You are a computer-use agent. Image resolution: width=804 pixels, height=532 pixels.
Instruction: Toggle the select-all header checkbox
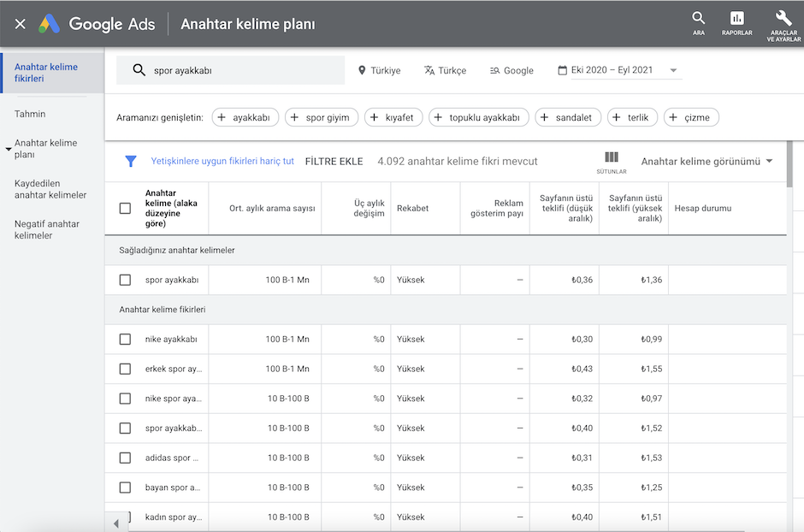click(x=125, y=208)
